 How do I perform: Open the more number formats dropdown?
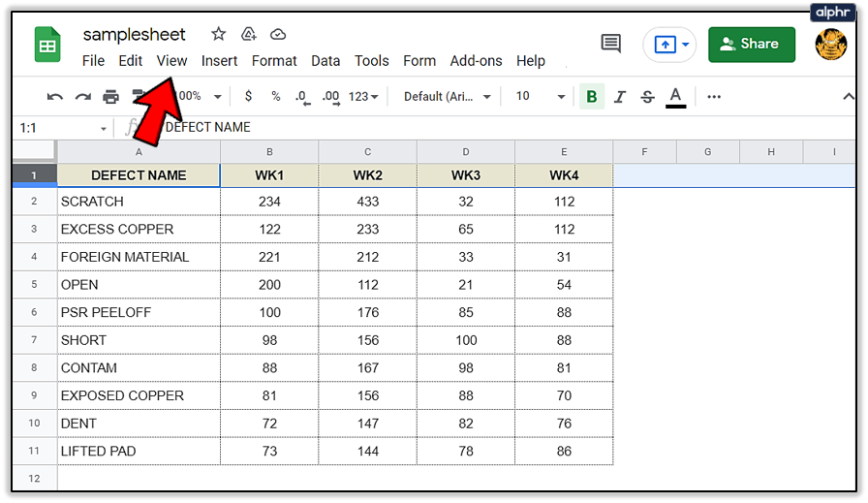point(363,97)
